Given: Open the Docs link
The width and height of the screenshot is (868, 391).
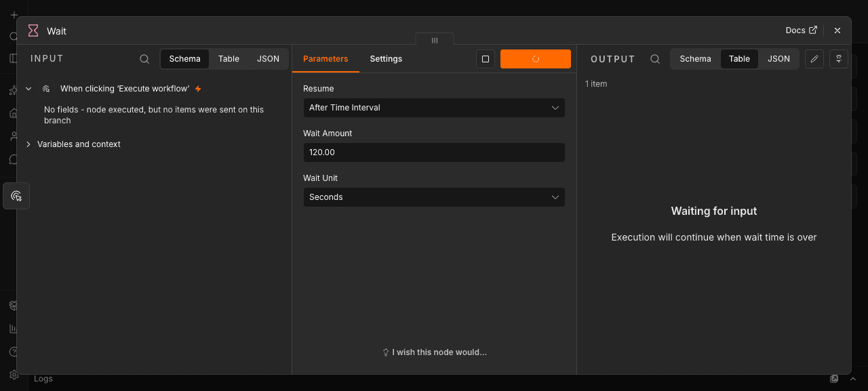Looking at the screenshot, I should [801, 30].
